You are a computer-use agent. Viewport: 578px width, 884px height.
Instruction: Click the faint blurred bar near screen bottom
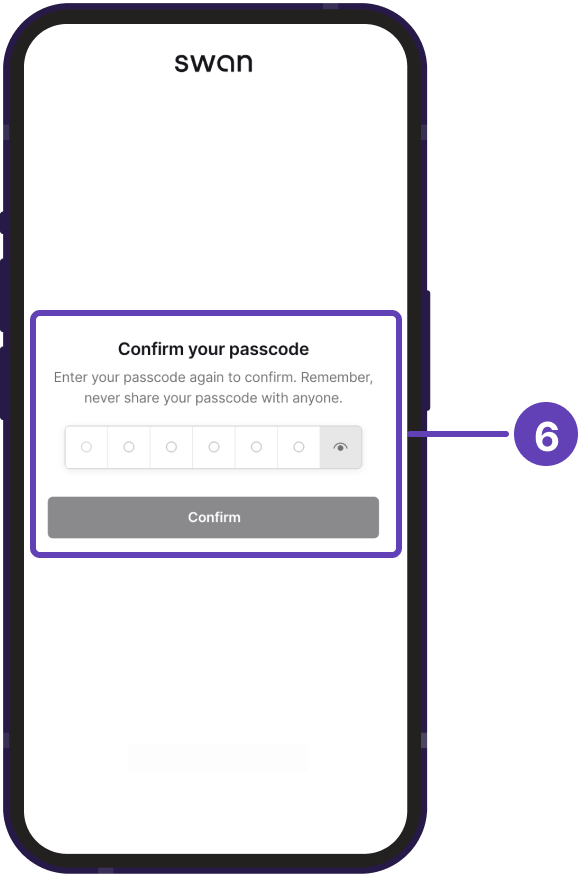(x=218, y=758)
